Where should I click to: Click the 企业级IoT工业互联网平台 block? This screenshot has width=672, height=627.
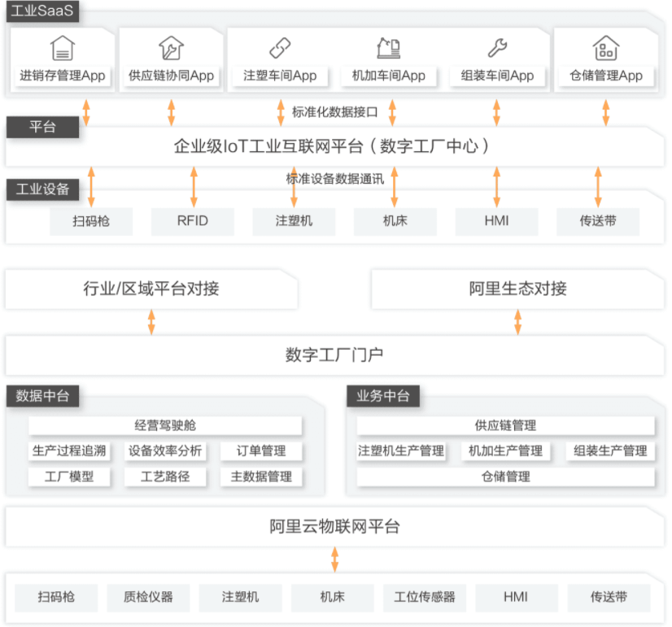coord(334,146)
